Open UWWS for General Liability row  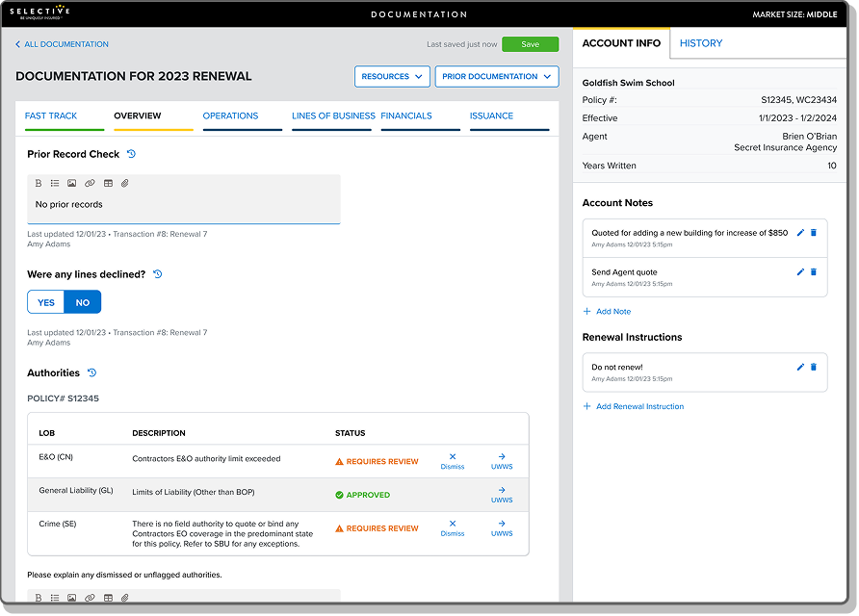[x=502, y=495]
